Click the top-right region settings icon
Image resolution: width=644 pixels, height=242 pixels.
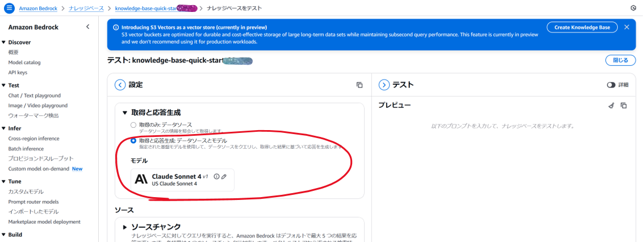(633, 8)
